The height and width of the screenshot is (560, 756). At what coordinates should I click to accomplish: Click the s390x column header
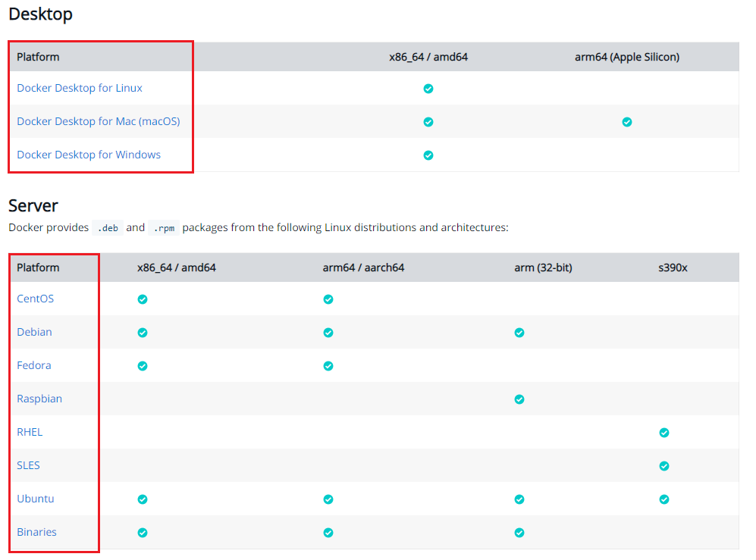tap(673, 267)
